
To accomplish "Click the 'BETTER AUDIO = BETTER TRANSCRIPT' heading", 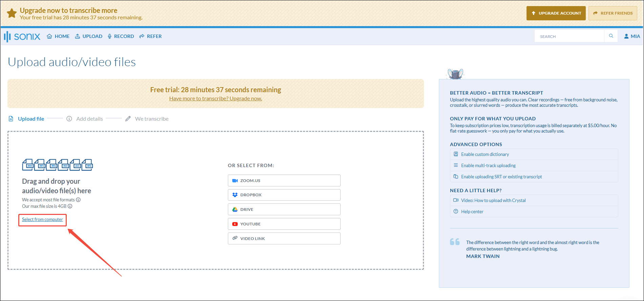I will tap(496, 93).
